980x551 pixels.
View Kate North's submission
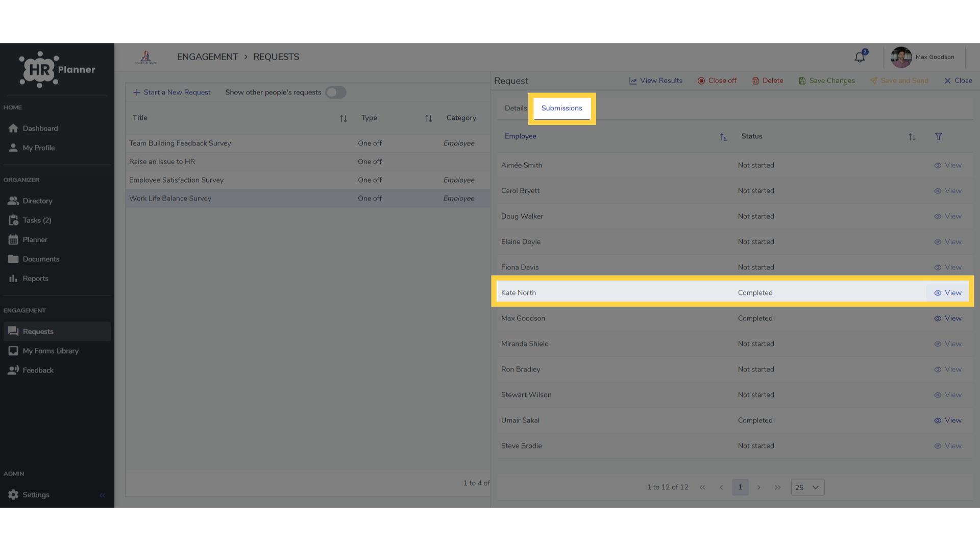coord(948,293)
